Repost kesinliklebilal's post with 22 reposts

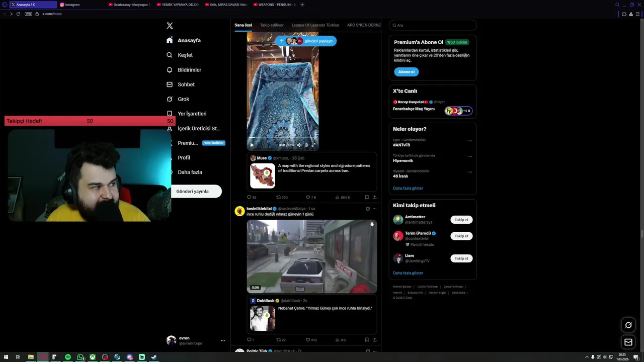pyautogui.click(x=281, y=340)
